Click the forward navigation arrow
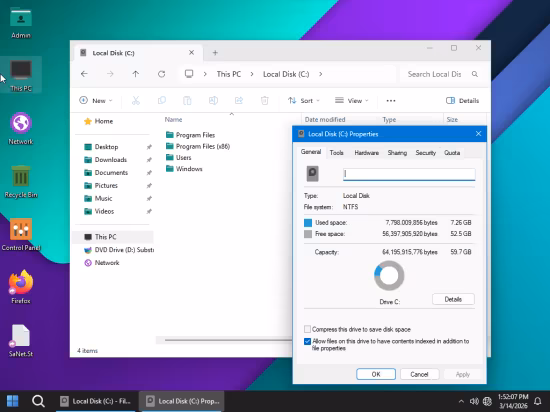Viewport: 550px width, 412px height. [x=110, y=74]
